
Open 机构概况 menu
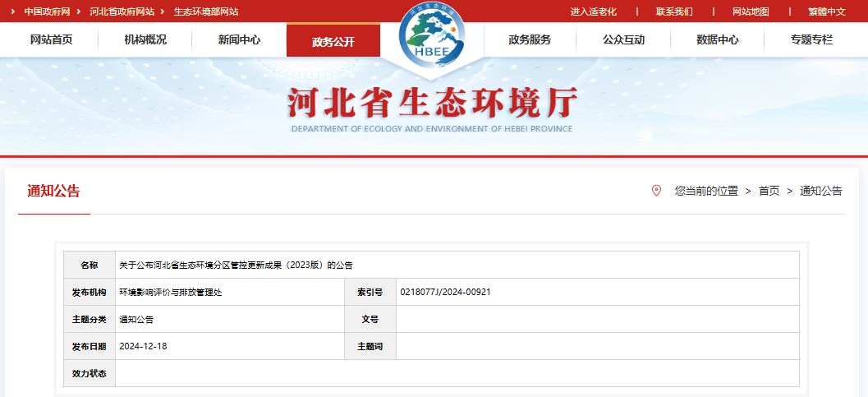pos(145,40)
